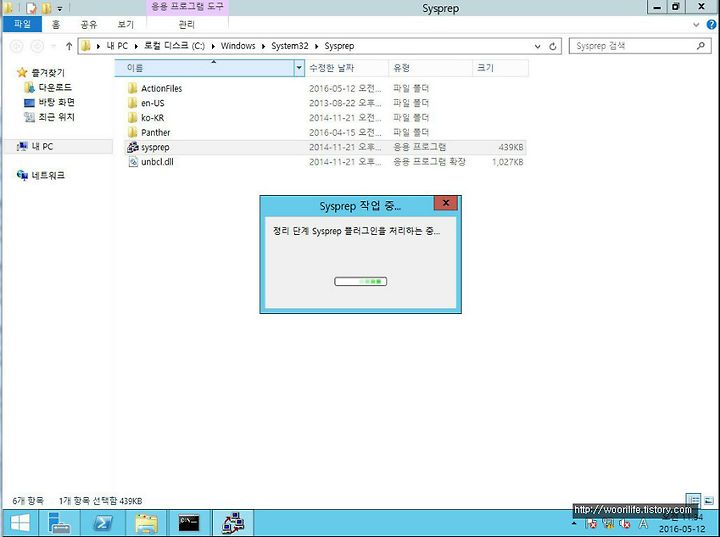The image size is (720, 537).
Task: Sort by the 크기 column header
Action: 500,68
